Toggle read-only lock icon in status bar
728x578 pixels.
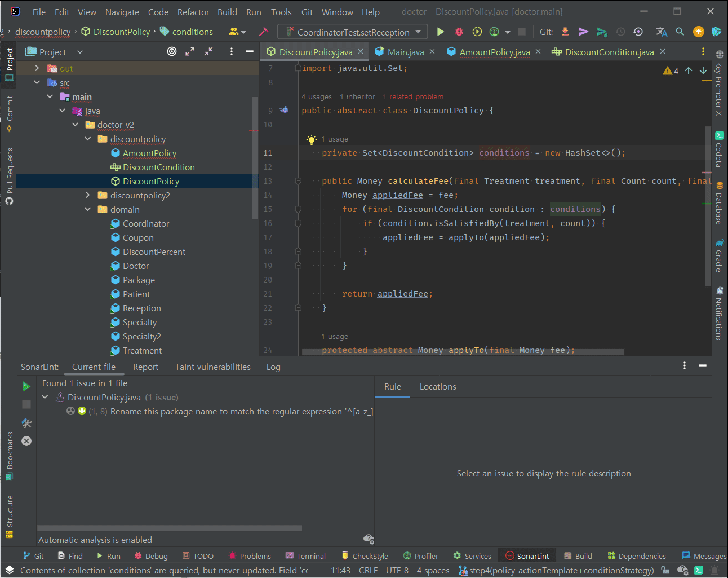665,570
